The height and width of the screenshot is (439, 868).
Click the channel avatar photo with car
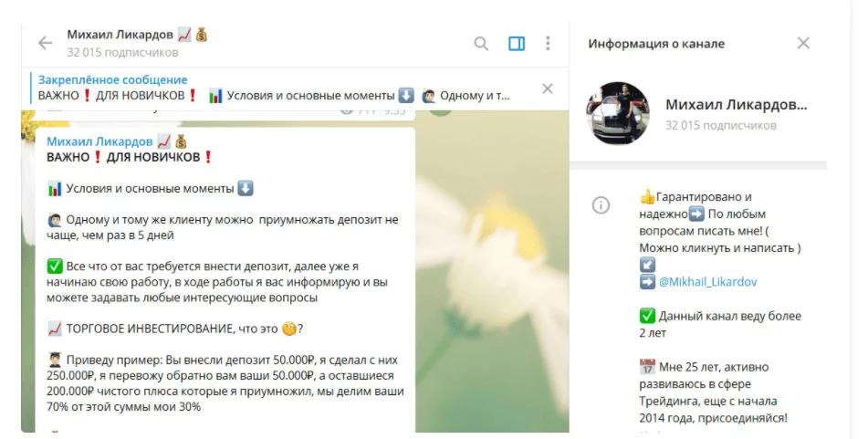[617, 113]
